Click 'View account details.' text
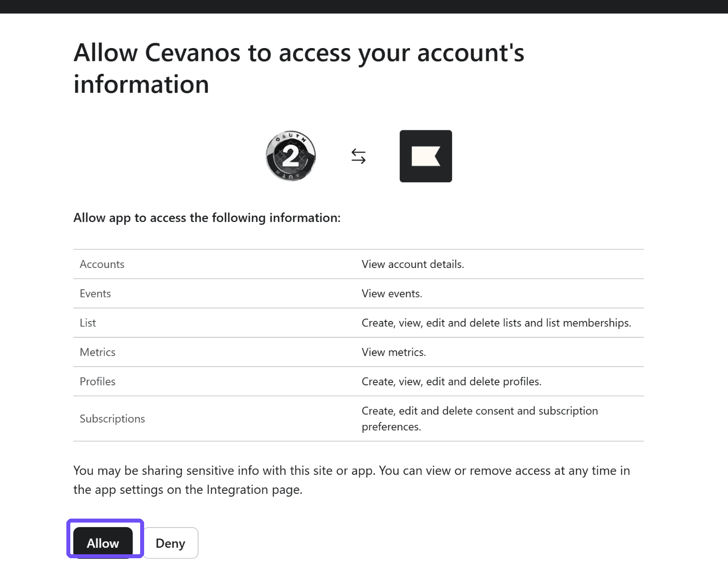This screenshot has width=728, height=582. (x=413, y=264)
